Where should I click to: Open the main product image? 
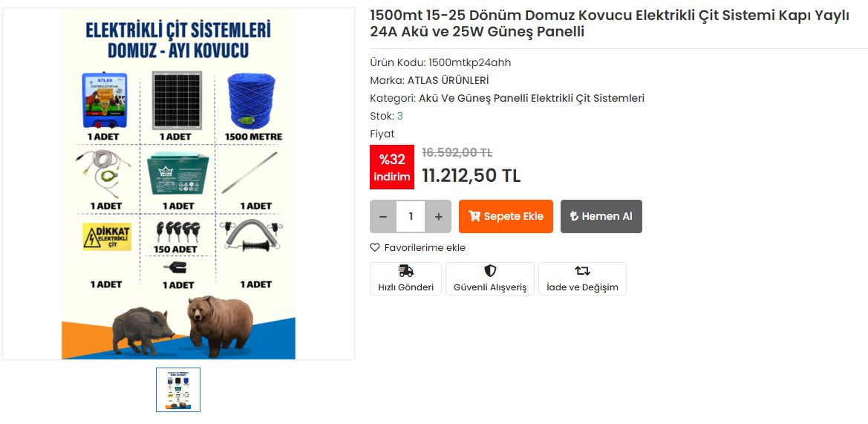(178, 183)
